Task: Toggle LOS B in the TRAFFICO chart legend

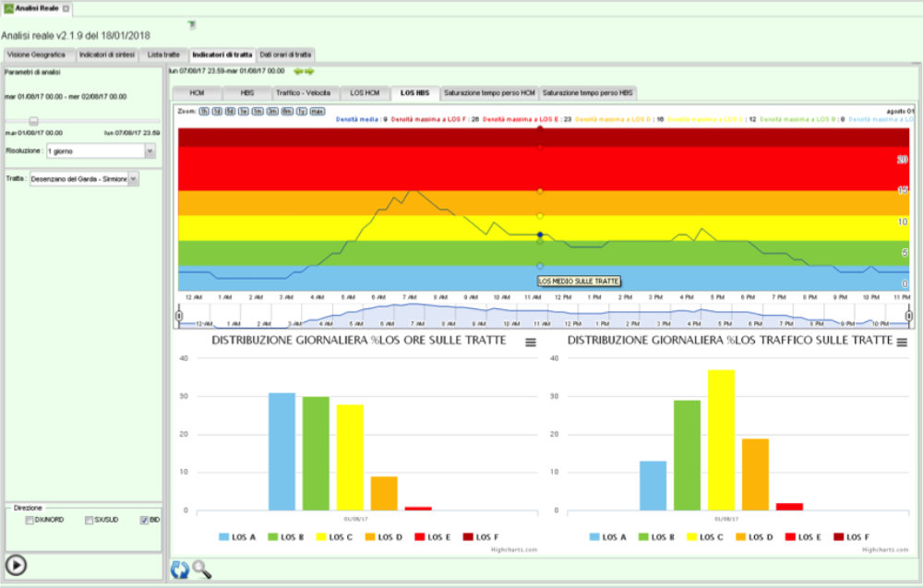Action: pos(657,537)
